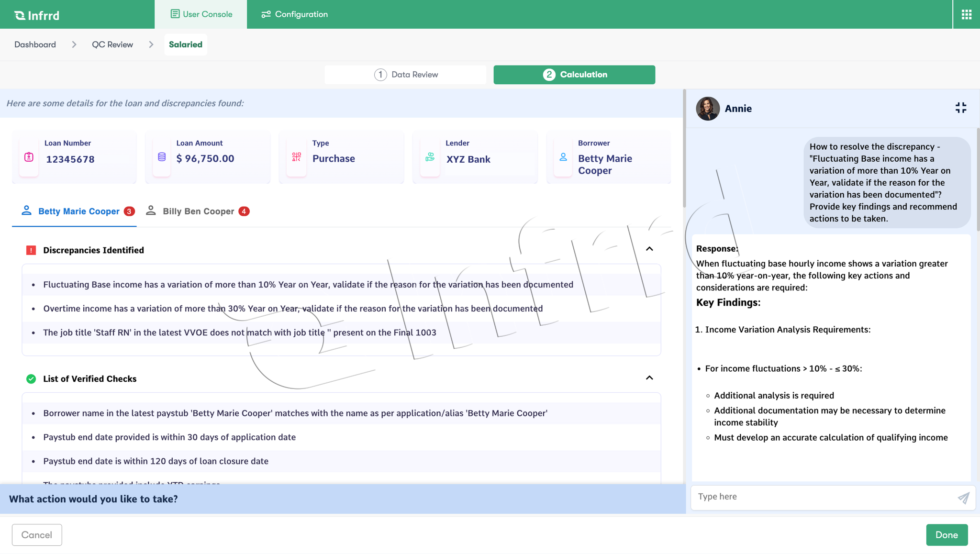Image resolution: width=980 pixels, height=554 pixels.
Task: Navigate to QC Review breadcrumb
Action: (112, 44)
